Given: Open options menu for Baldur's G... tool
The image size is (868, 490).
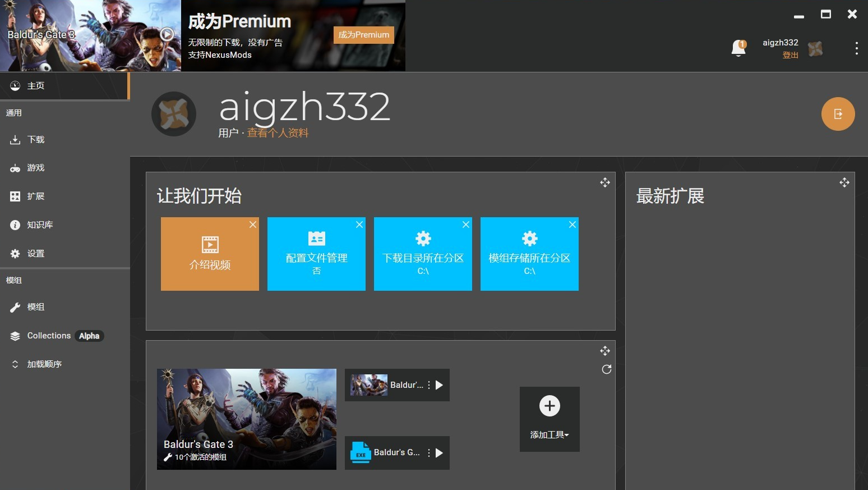Looking at the screenshot, I should 429,452.
